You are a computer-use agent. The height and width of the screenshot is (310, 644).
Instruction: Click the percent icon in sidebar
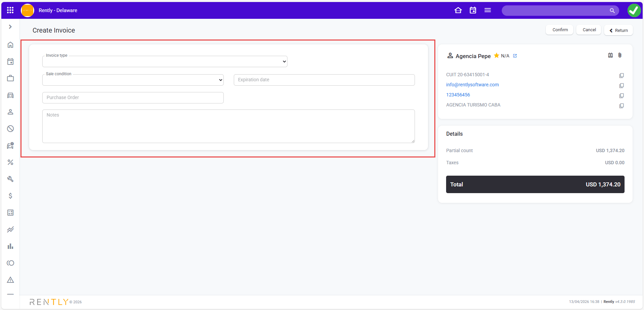(x=10, y=162)
